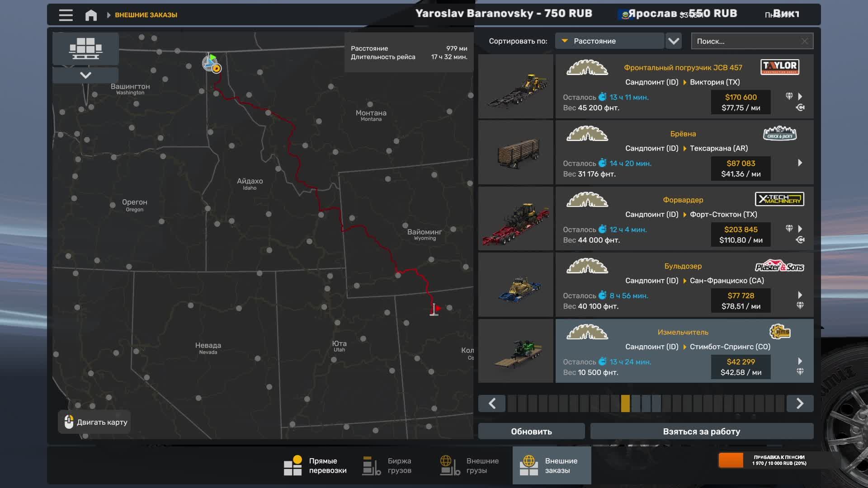Click the Taylor company logo

(x=779, y=67)
